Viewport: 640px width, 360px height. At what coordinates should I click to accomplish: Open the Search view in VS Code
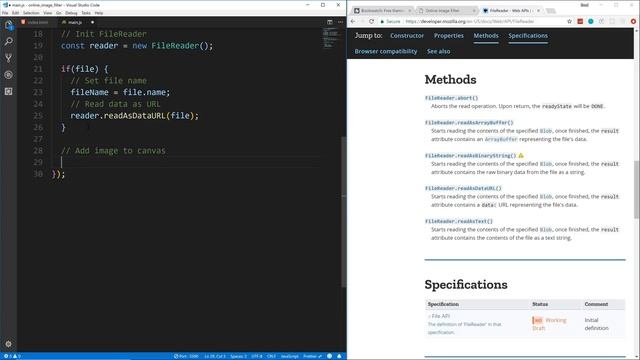(x=9, y=42)
